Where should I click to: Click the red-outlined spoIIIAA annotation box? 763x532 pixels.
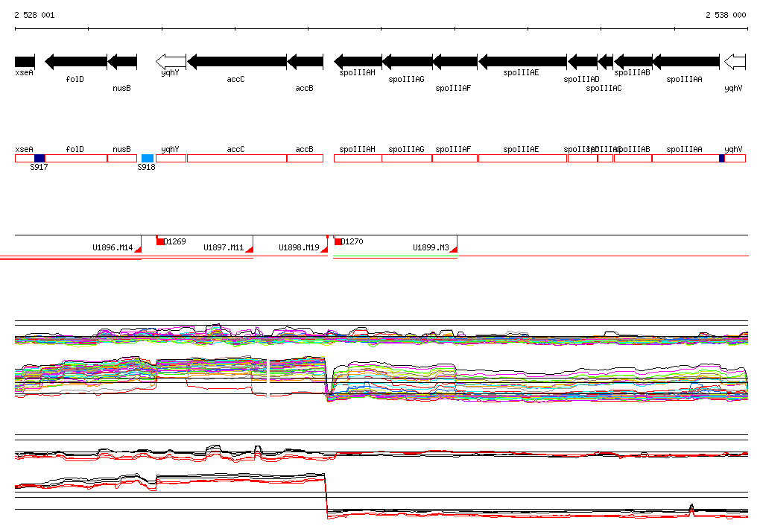[x=686, y=158]
